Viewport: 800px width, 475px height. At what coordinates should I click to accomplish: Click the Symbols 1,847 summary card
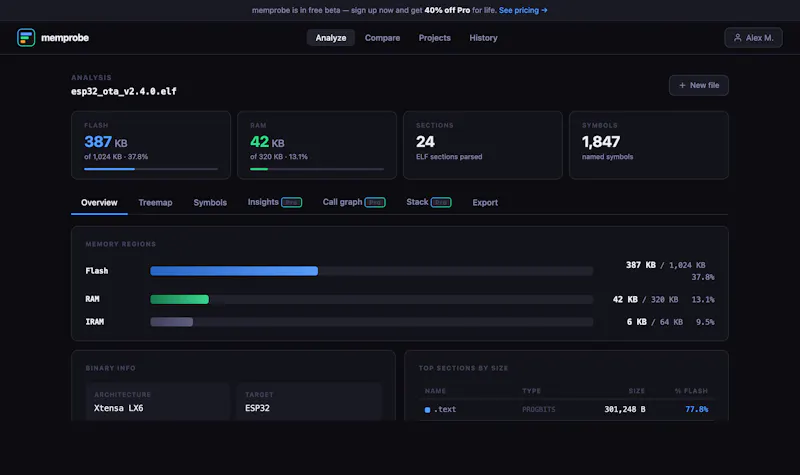click(x=649, y=145)
